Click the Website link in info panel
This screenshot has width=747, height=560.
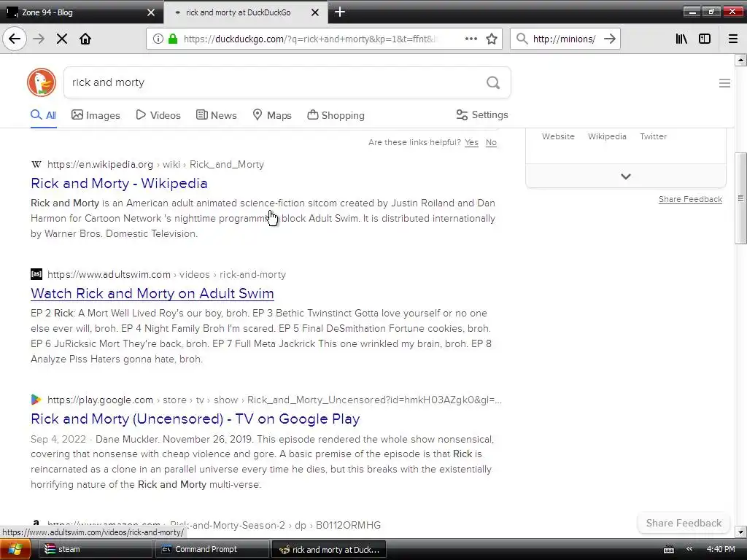pos(558,136)
